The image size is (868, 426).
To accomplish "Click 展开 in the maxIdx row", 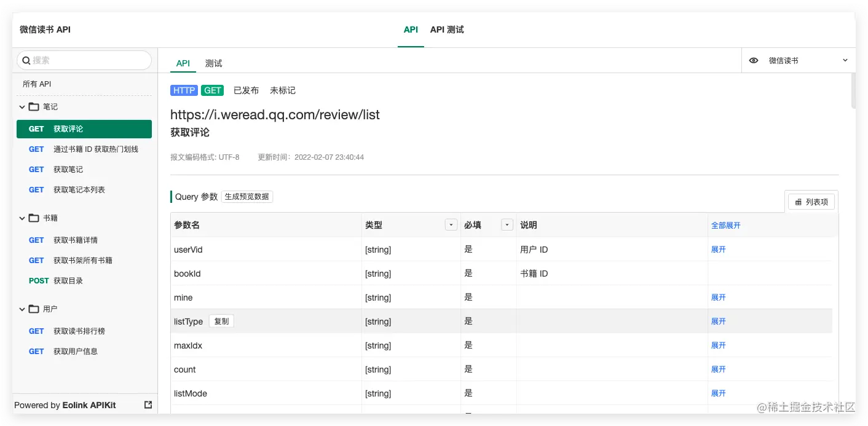I will coord(719,345).
